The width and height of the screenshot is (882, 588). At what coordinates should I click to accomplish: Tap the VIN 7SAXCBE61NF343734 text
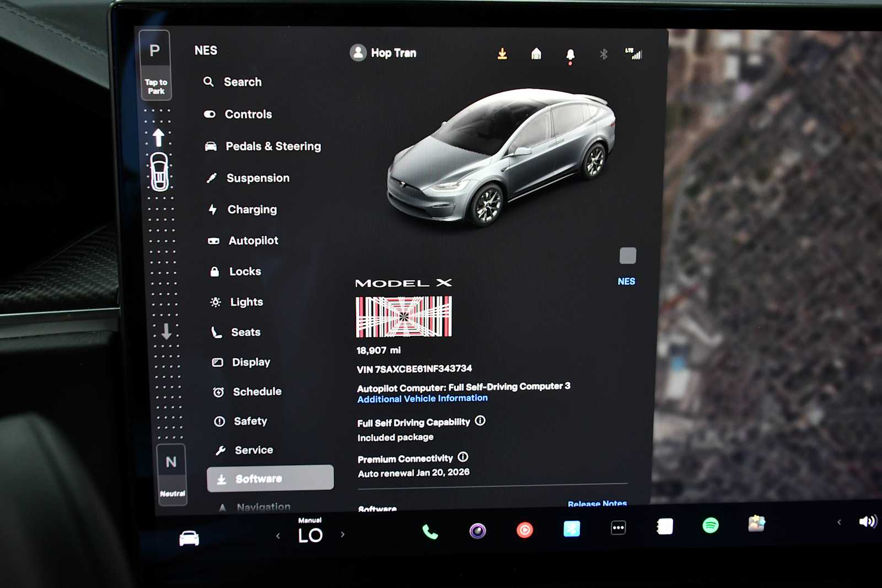(414, 369)
